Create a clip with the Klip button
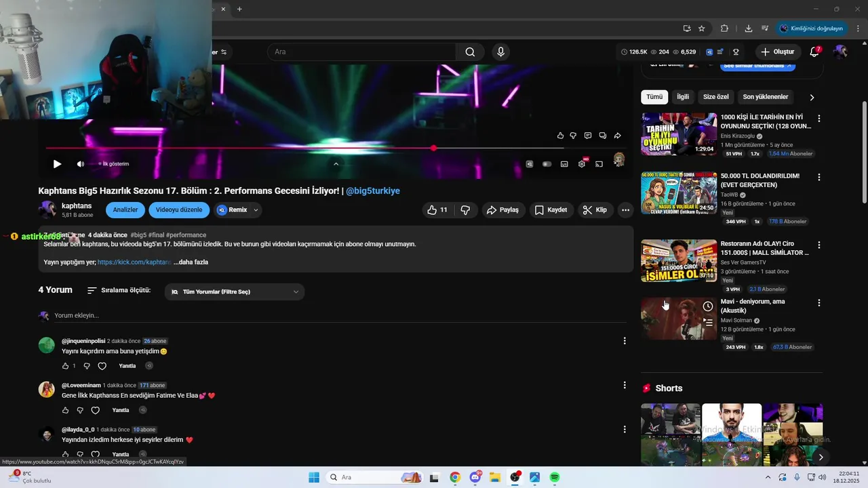 point(595,210)
